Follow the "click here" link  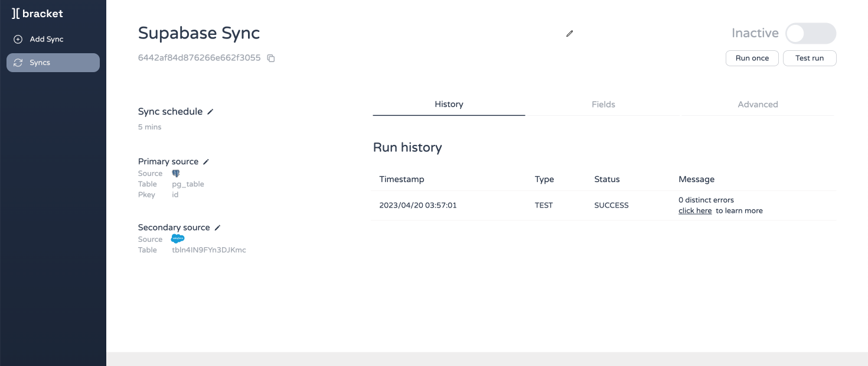click(695, 210)
